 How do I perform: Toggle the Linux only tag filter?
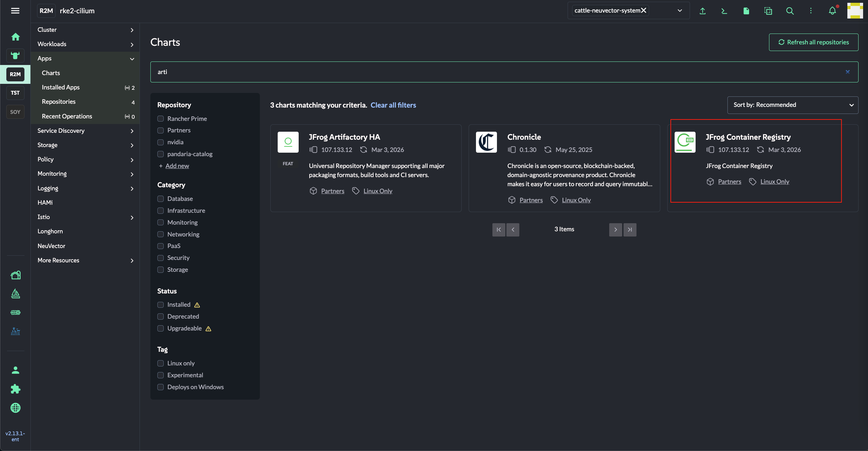[x=161, y=363]
